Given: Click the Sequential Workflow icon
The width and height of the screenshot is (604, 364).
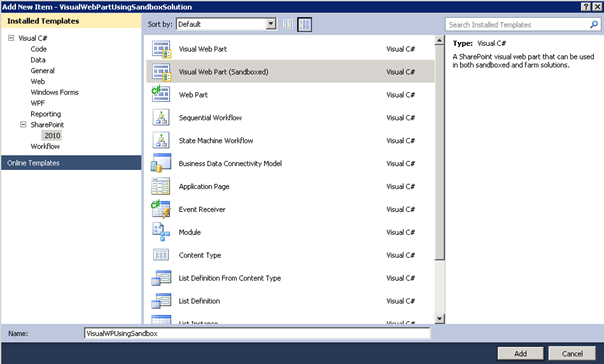Looking at the screenshot, I should (161, 117).
